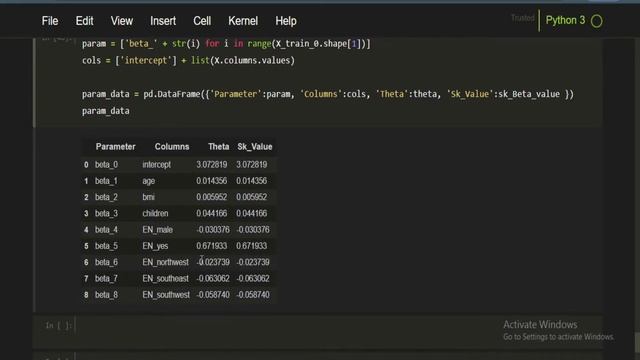Select the beta_1 parameter cell

point(107,181)
